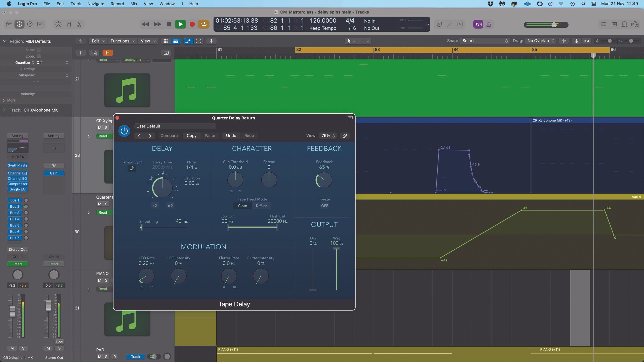Check the Loop checkbox in Region inspector
644x362 pixels.
click(39, 56)
